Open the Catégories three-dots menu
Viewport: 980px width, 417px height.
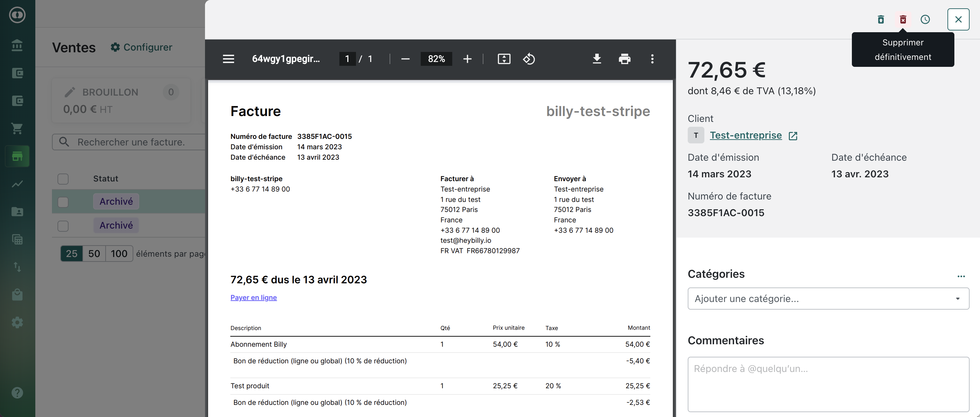[x=961, y=276]
